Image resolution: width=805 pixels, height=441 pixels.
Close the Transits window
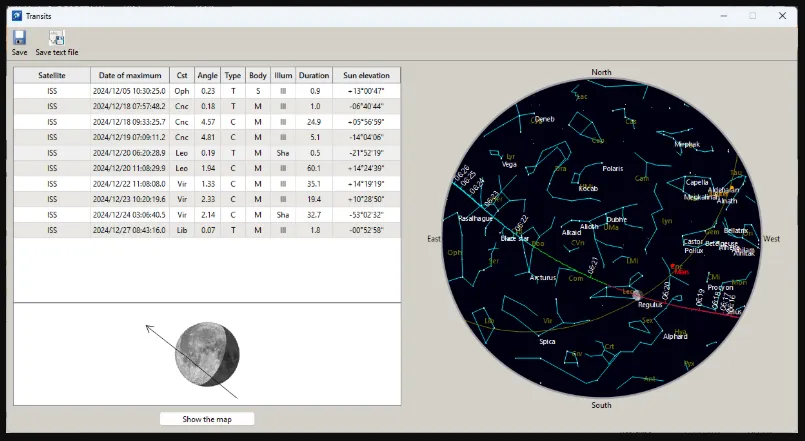coord(782,16)
